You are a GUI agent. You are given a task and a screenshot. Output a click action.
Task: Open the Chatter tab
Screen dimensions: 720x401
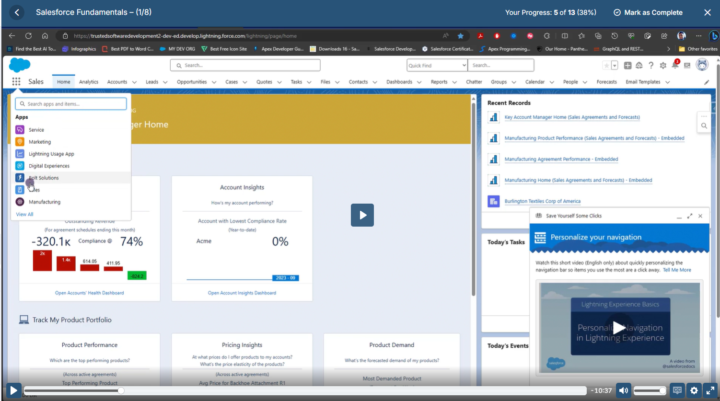(474, 82)
